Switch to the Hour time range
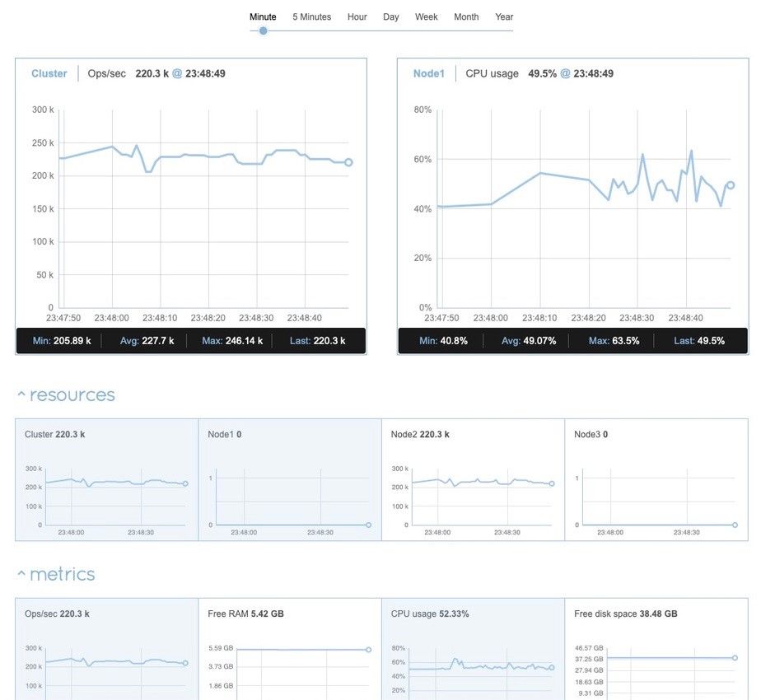This screenshot has height=700, width=761. pos(357,16)
